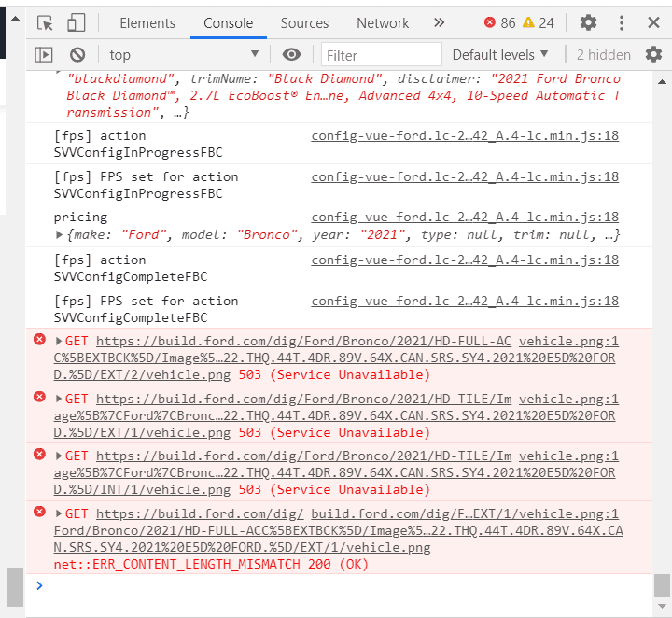Screen dimensions: 672x618
Task: Expand the HD-TILE INT/1 GET error
Action: (59, 456)
